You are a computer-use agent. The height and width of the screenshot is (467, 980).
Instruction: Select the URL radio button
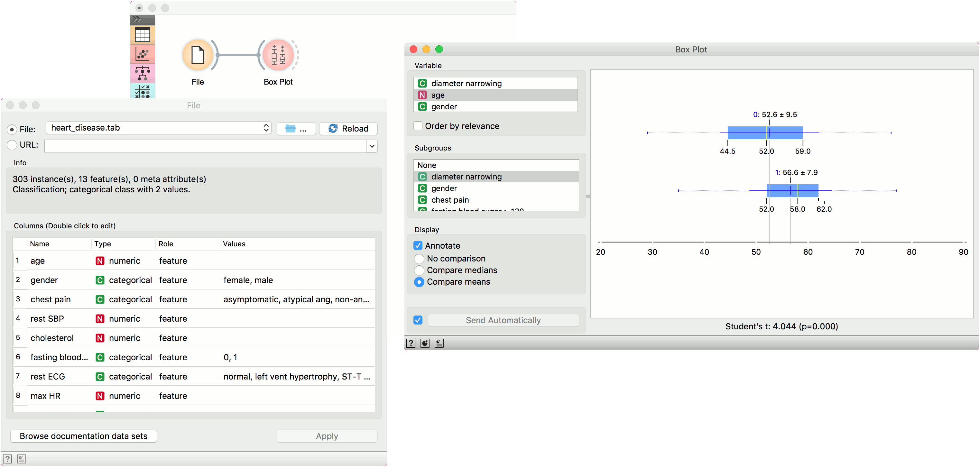tap(12, 145)
